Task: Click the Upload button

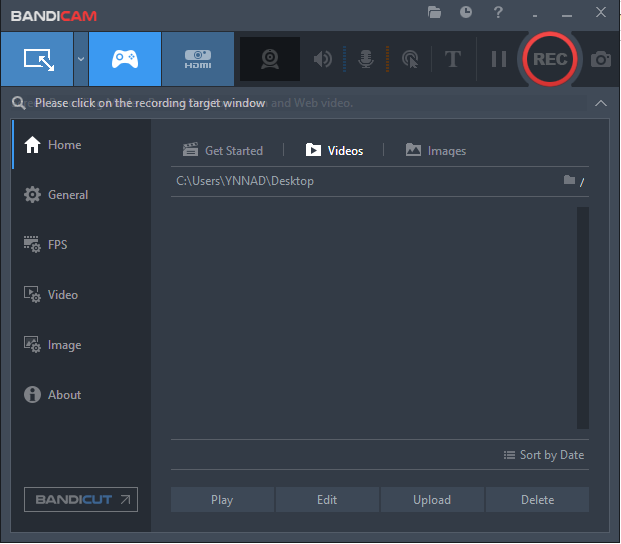Action: [432, 500]
